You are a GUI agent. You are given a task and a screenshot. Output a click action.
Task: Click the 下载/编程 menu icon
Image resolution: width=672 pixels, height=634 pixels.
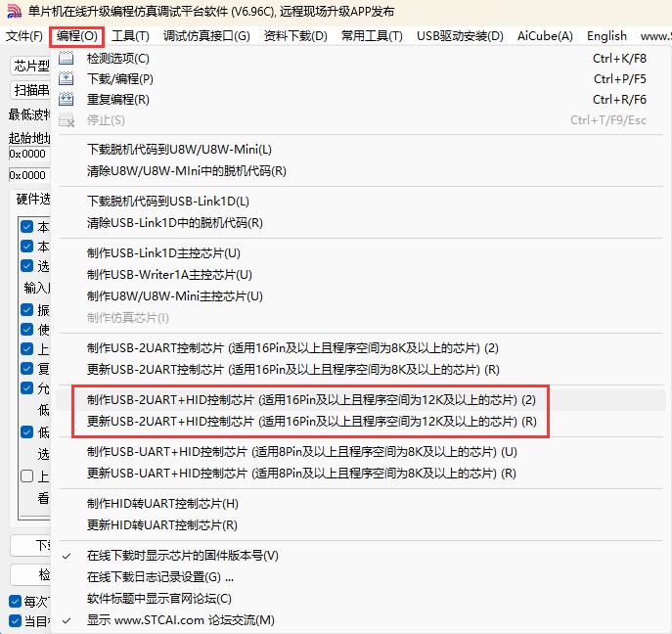67,78
